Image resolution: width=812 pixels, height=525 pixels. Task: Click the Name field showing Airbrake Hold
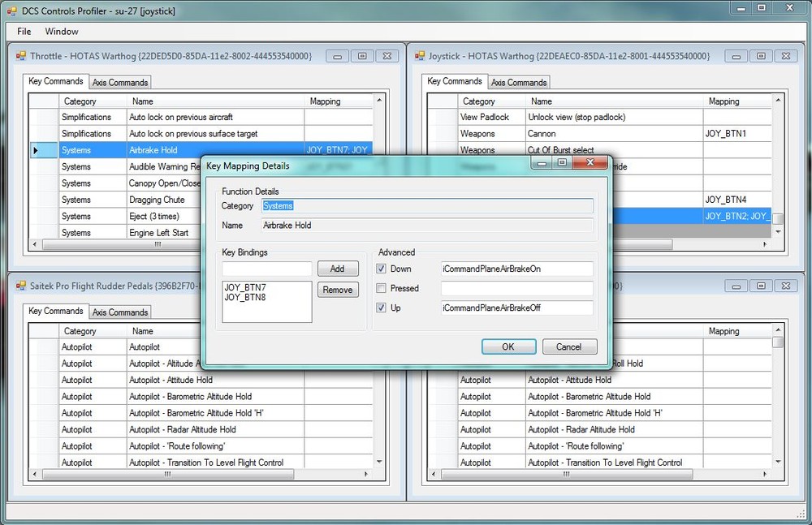coord(427,226)
